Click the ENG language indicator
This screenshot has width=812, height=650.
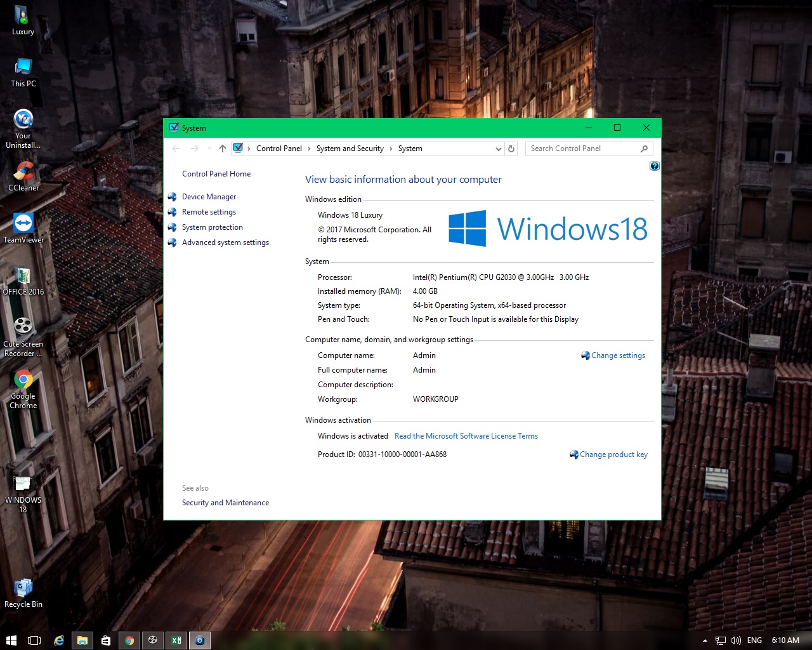point(754,640)
